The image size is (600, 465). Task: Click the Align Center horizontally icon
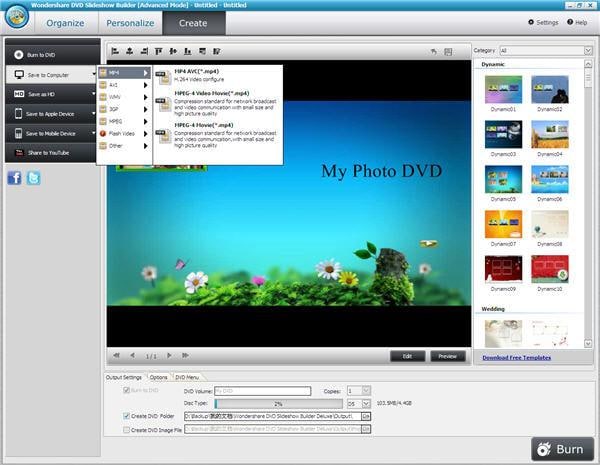coord(130,51)
